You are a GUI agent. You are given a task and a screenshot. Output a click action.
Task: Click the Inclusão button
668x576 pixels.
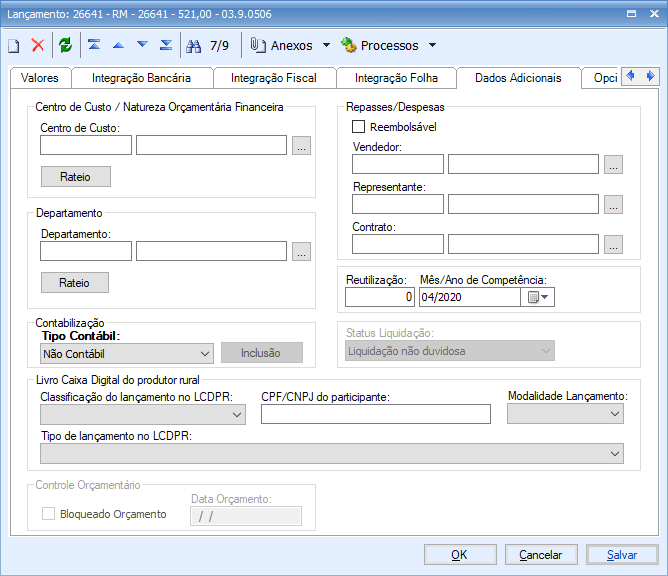(262, 353)
